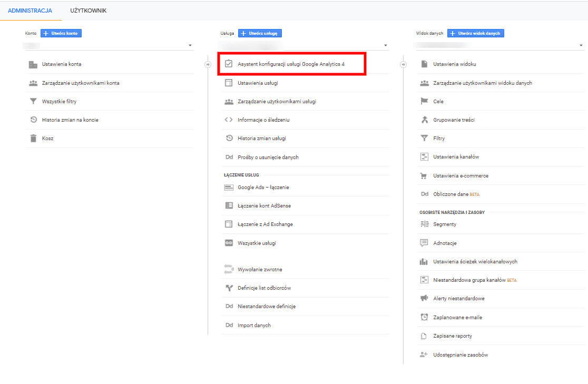Click the page icon for Zapisane raporty

tap(424, 336)
